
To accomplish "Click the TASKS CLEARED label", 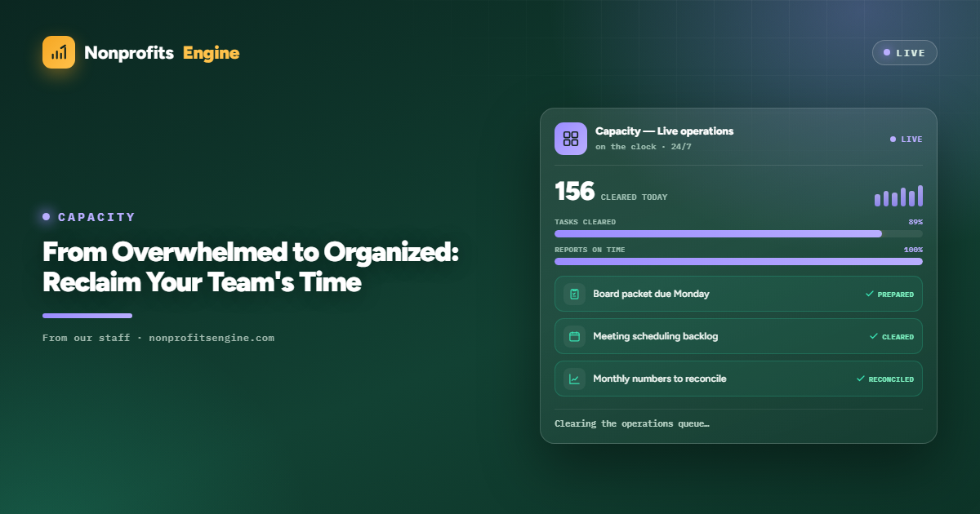I will [x=586, y=222].
